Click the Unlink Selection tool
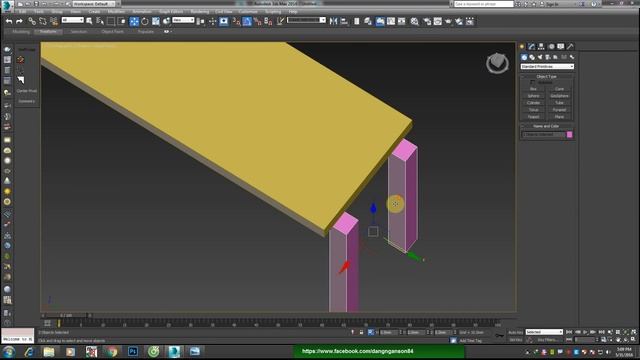 click(x=42, y=21)
